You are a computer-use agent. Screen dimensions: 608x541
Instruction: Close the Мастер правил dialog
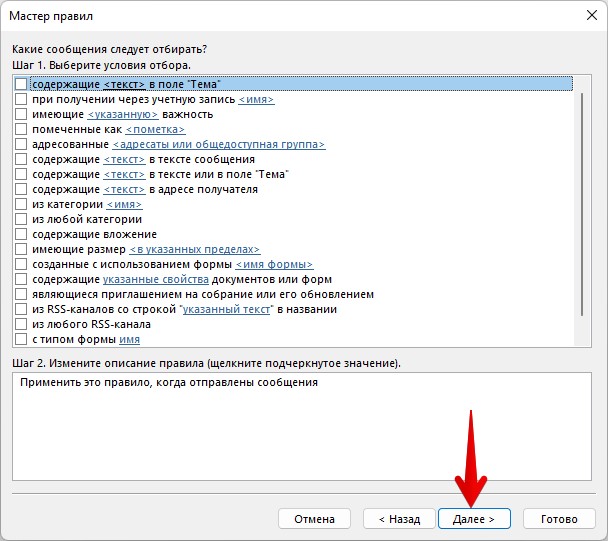(592, 16)
